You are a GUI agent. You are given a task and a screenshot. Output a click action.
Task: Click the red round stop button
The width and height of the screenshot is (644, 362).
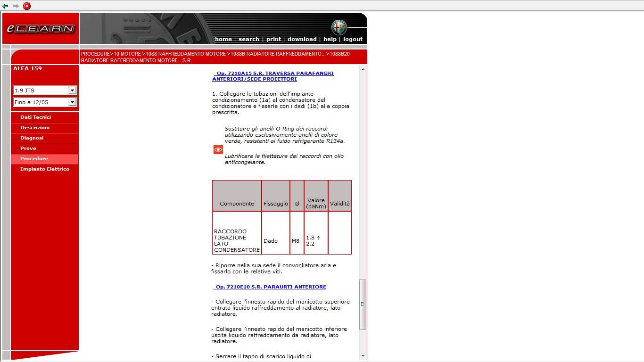click(x=27, y=6)
